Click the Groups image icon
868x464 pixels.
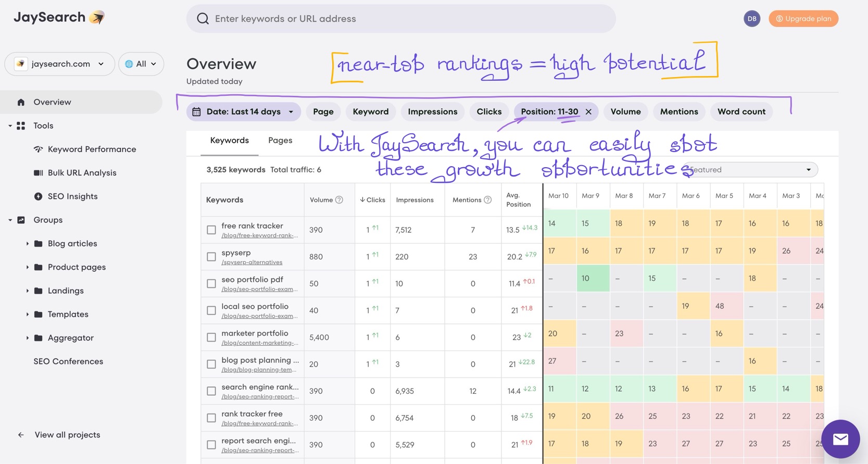[21, 220]
